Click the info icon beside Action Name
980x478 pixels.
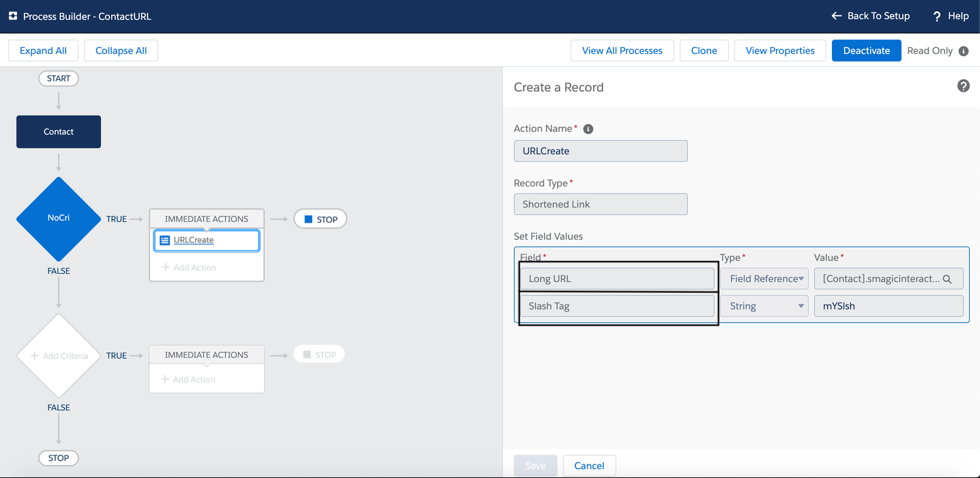(588, 128)
